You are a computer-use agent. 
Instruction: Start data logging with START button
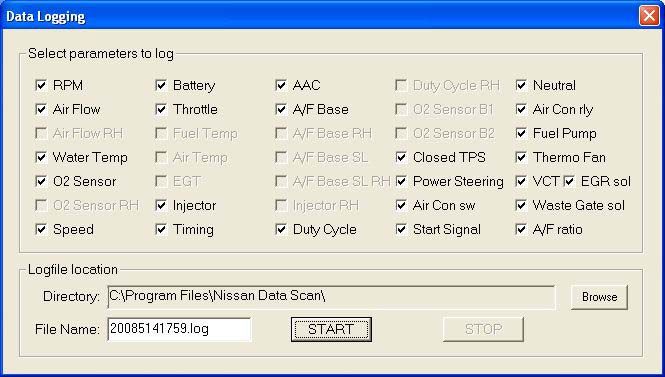point(331,329)
